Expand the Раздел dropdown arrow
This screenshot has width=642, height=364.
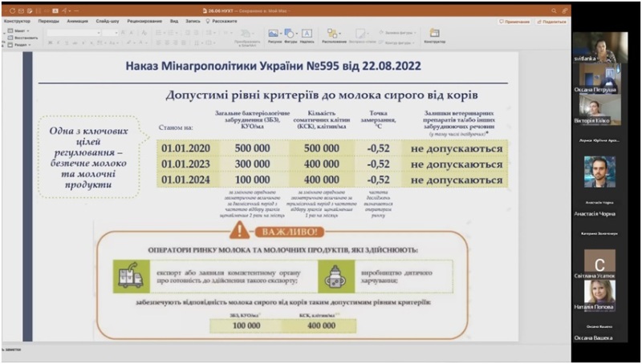click(30, 45)
